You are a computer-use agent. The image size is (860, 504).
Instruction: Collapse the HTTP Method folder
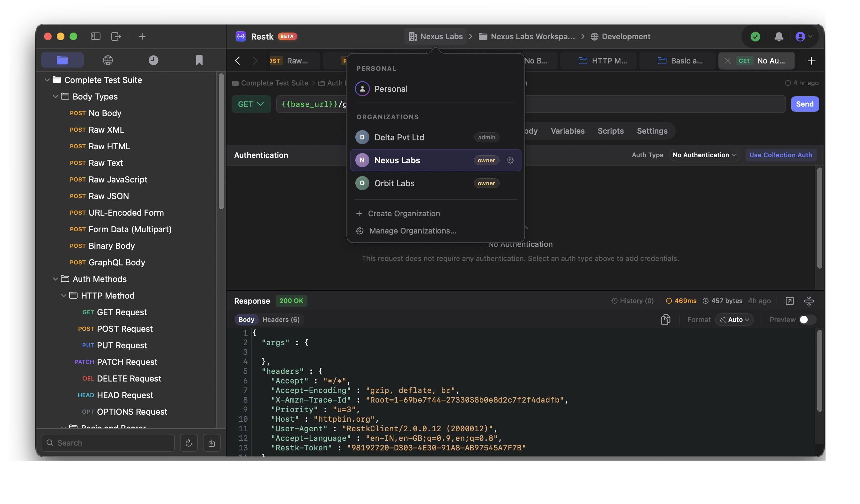click(x=63, y=295)
